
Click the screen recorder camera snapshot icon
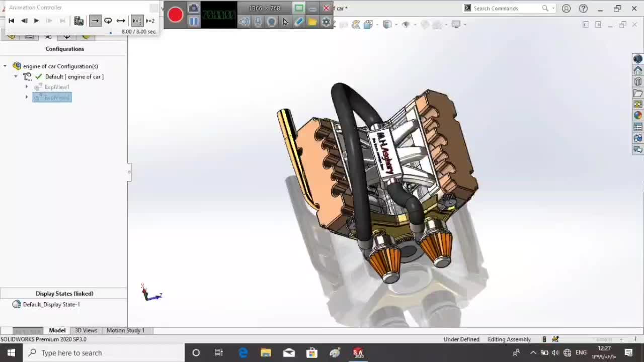[194, 9]
